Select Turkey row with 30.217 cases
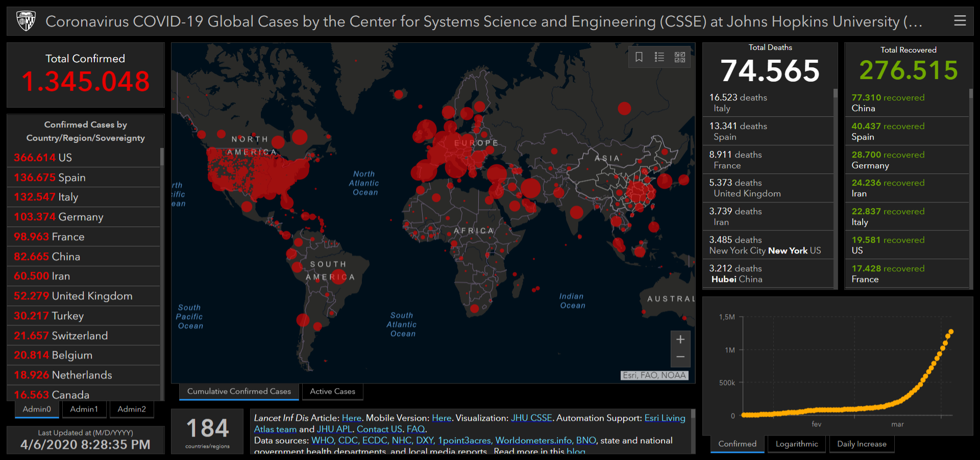The image size is (980, 460). [84, 316]
